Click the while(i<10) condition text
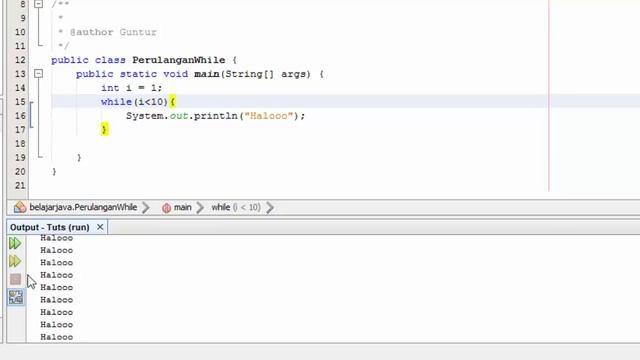The height and width of the screenshot is (360, 640). tap(134, 102)
